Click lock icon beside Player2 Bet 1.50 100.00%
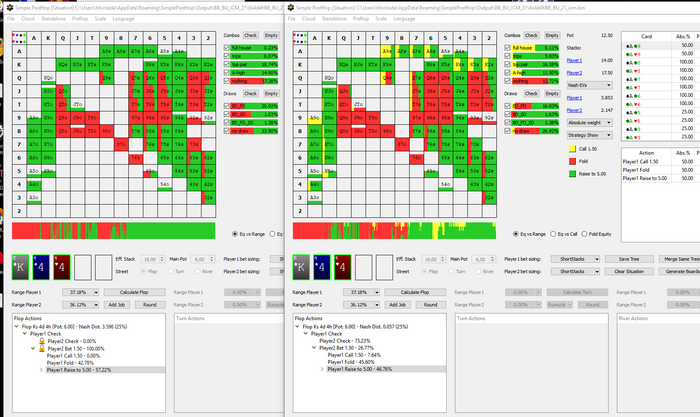The image size is (700, 417). click(x=42, y=348)
